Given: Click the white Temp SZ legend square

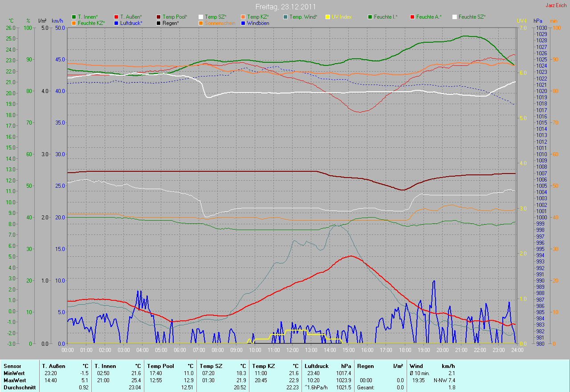Looking at the screenshot, I should click(201, 17).
